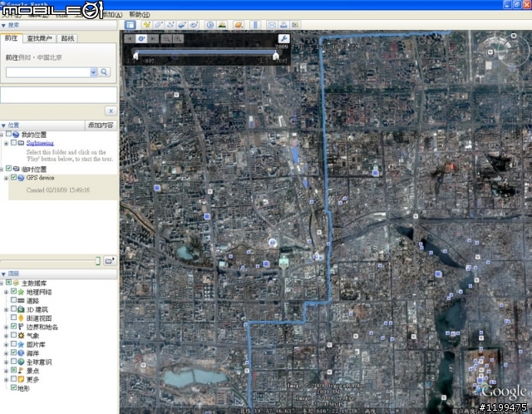
Task: Collapse the layers panel via its triangle
Action: [3, 274]
